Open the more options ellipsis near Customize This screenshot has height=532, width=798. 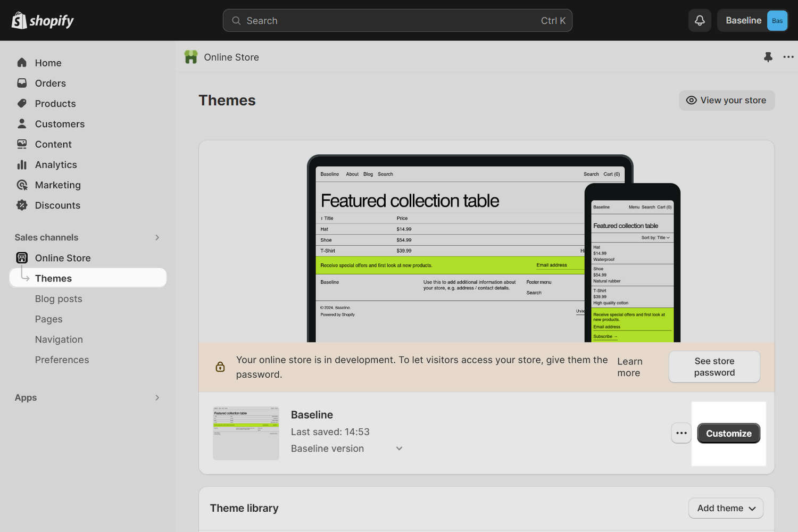pyautogui.click(x=681, y=433)
